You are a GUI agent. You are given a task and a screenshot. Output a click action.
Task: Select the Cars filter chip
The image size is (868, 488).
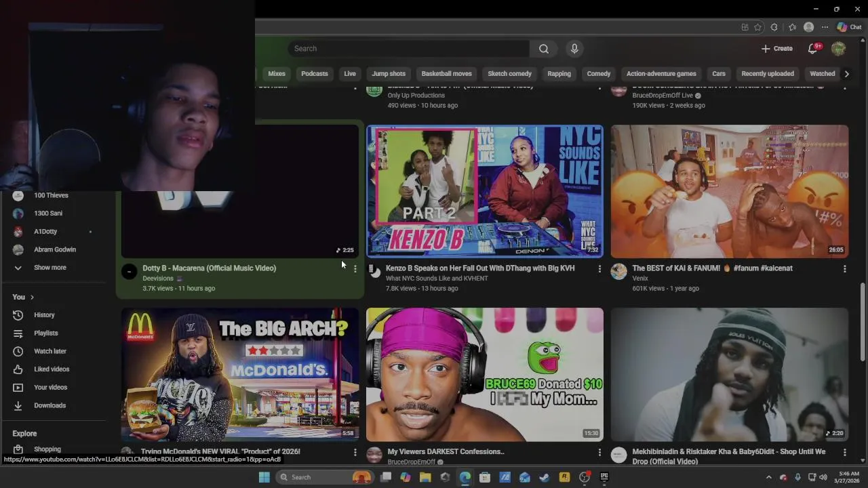[x=719, y=74]
